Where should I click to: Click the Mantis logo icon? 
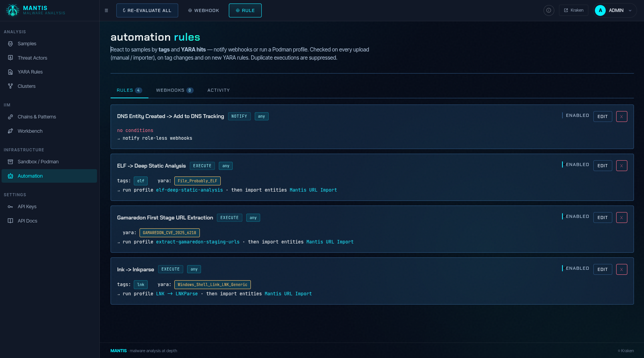[13, 10]
